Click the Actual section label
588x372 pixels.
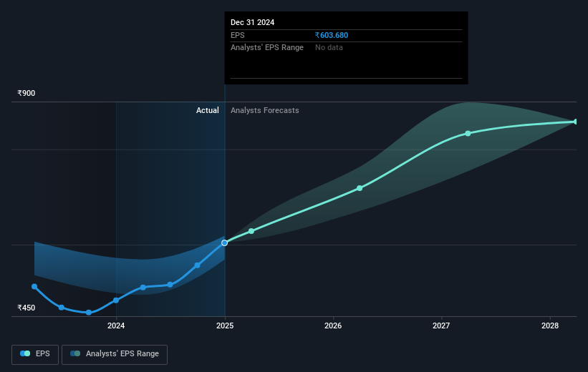tap(208, 110)
